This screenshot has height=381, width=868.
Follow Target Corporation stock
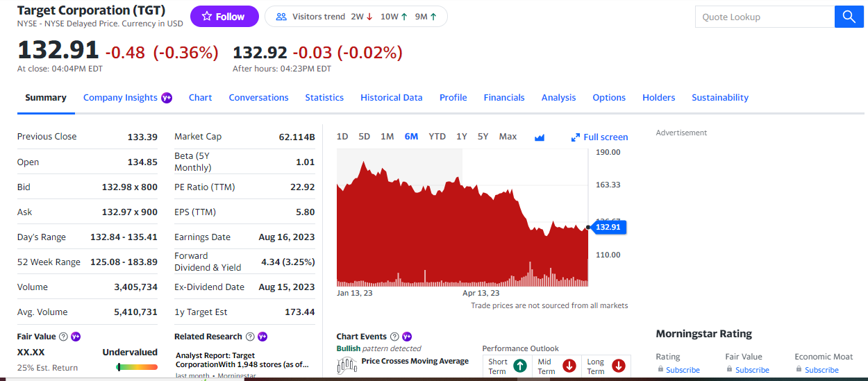[x=224, y=17]
